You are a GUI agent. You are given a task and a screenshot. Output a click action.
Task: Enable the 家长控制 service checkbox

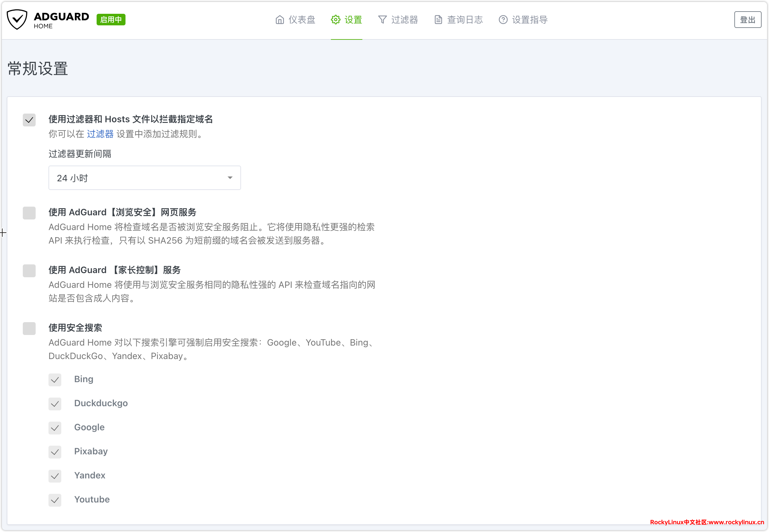click(x=29, y=271)
